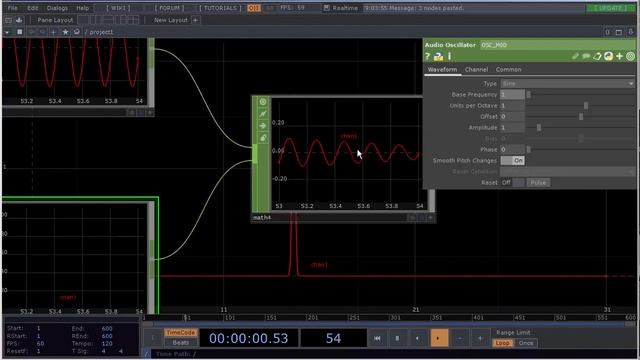Viewport: 640px width, 360px height.
Task: Click the timecode display 00:00:00.53
Action: click(249, 338)
